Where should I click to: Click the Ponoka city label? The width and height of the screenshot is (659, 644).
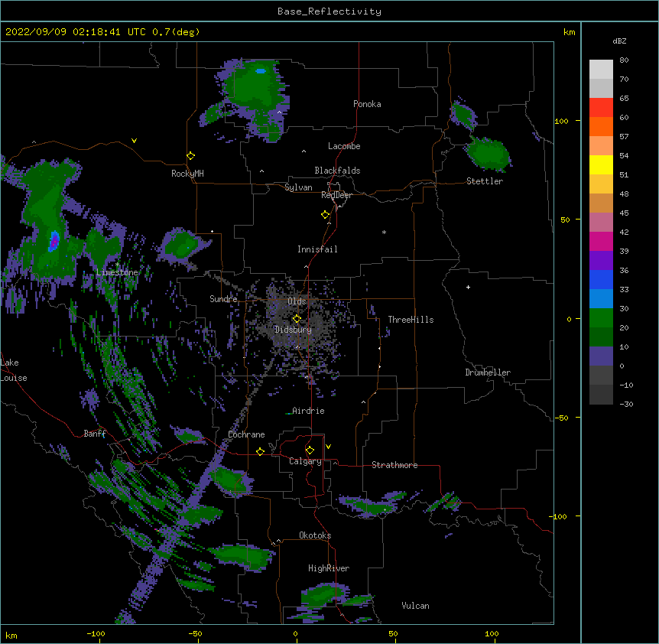(367, 104)
